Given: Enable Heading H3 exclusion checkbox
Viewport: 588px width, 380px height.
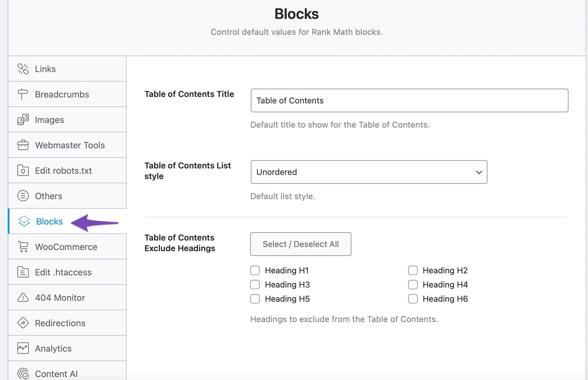Looking at the screenshot, I should point(255,284).
